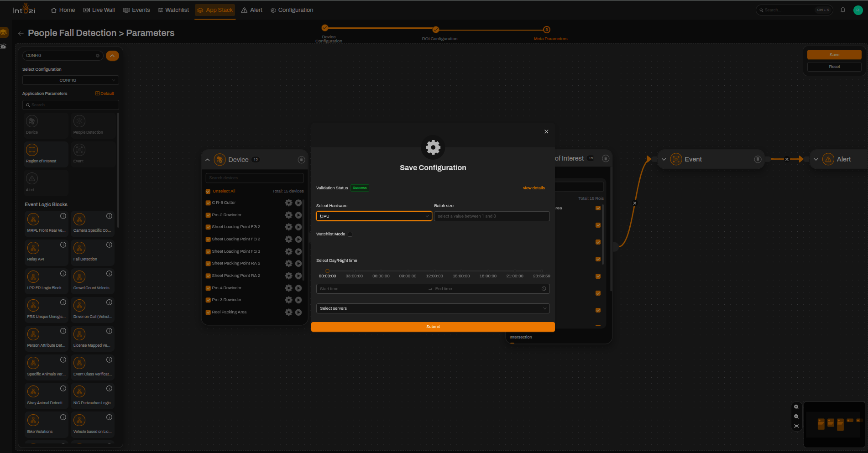The width and height of the screenshot is (868, 453).
Task: Toggle the Unselect All checkbox
Action: coord(208,191)
